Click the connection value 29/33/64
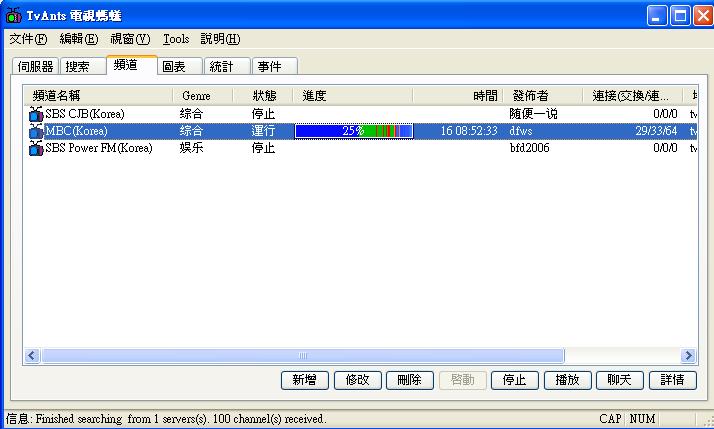 point(656,131)
